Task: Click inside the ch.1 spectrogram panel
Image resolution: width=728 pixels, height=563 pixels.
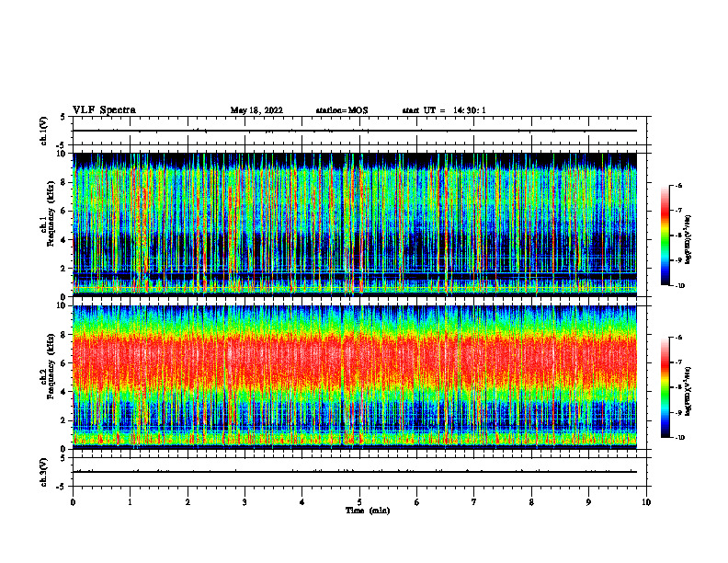Action: click(355, 224)
